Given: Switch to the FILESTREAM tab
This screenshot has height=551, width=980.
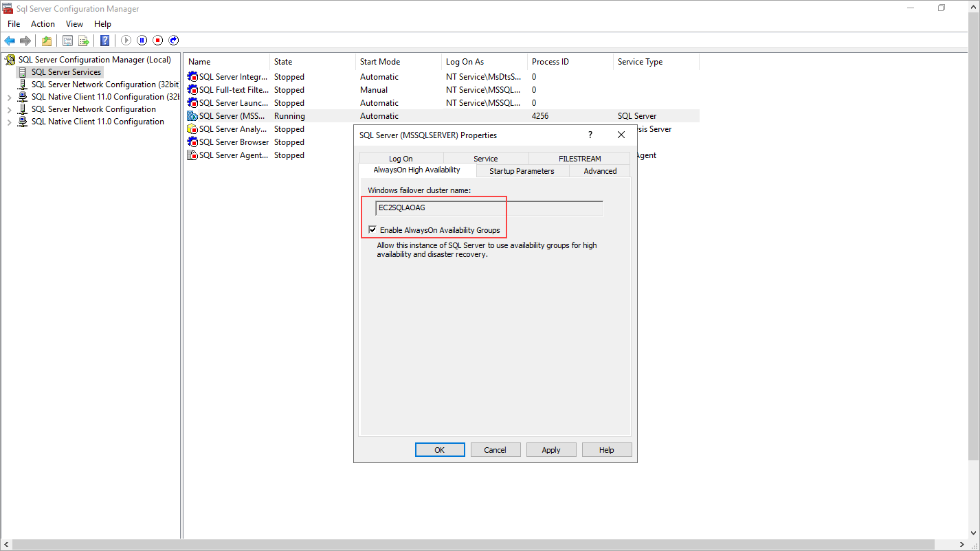Looking at the screenshot, I should pyautogui.click(x=579, y=158).
